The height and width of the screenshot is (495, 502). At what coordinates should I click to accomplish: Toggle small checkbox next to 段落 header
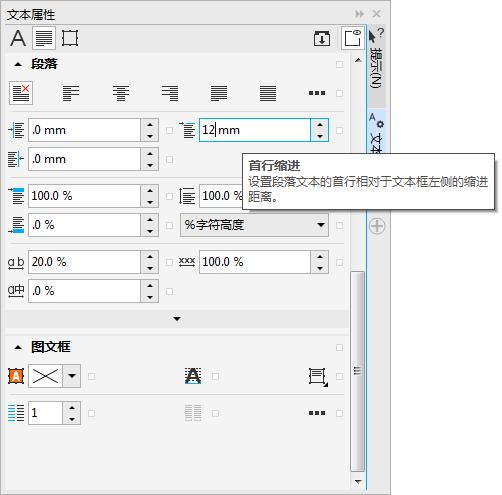click(339, 64)
